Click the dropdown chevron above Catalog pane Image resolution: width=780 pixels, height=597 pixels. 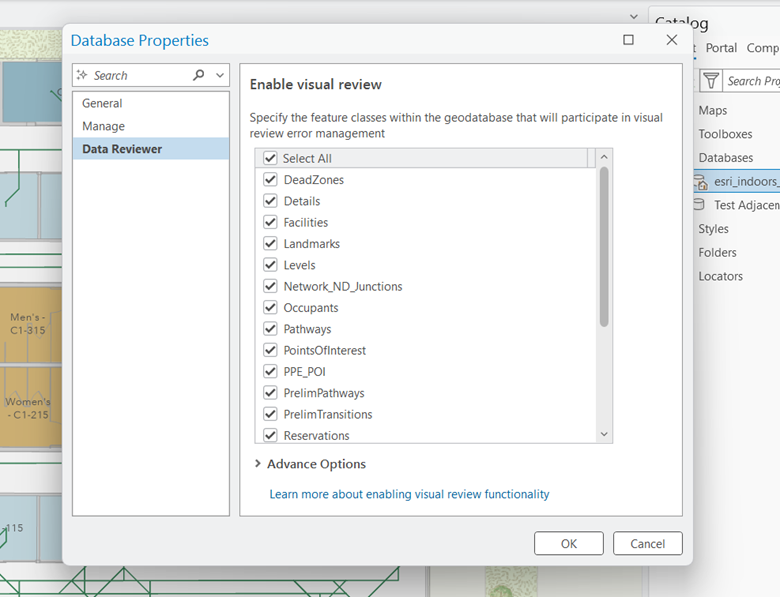point(634,16)
